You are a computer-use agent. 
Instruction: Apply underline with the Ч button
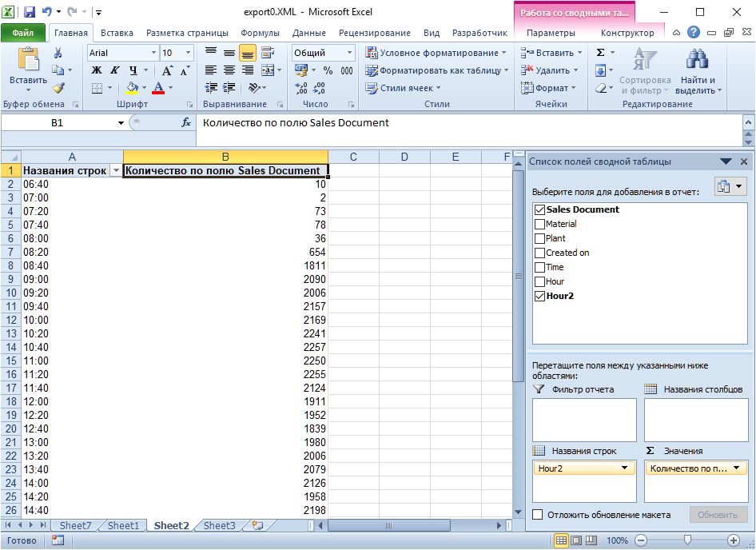point(133,70)
